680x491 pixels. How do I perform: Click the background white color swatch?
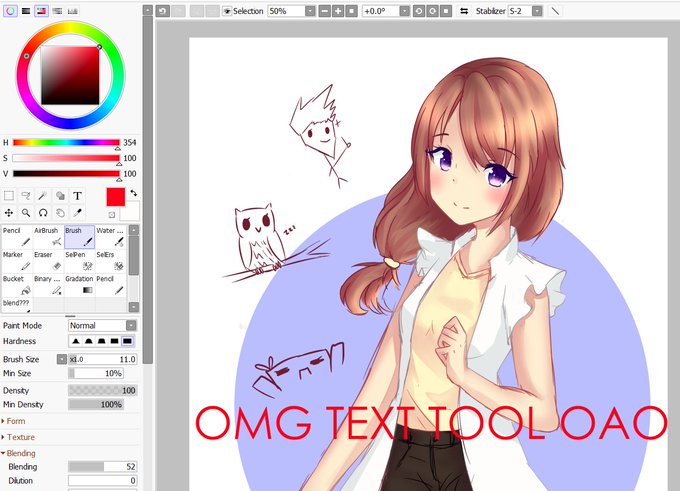point(130,211)
